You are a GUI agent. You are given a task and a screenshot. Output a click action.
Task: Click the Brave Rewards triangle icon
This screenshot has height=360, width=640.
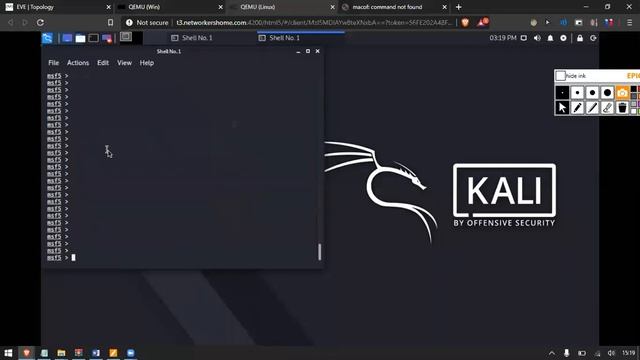(x=482, y=22)
